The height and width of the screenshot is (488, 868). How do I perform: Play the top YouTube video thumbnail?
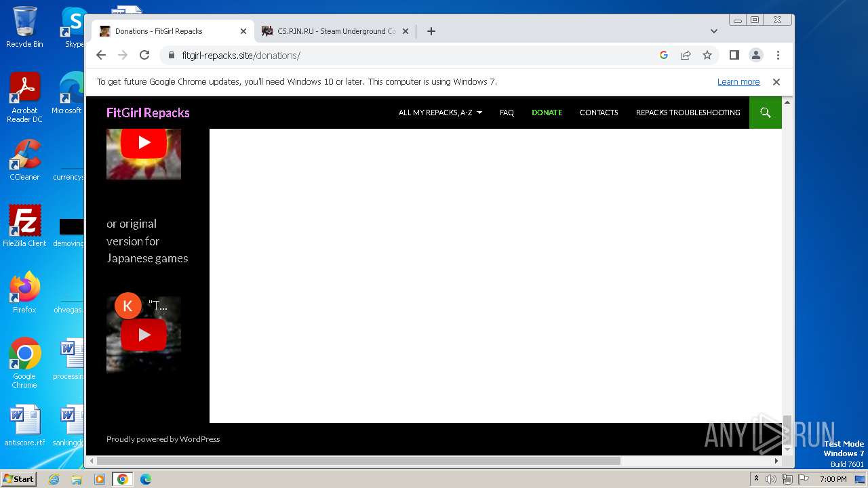pos(144,142)
